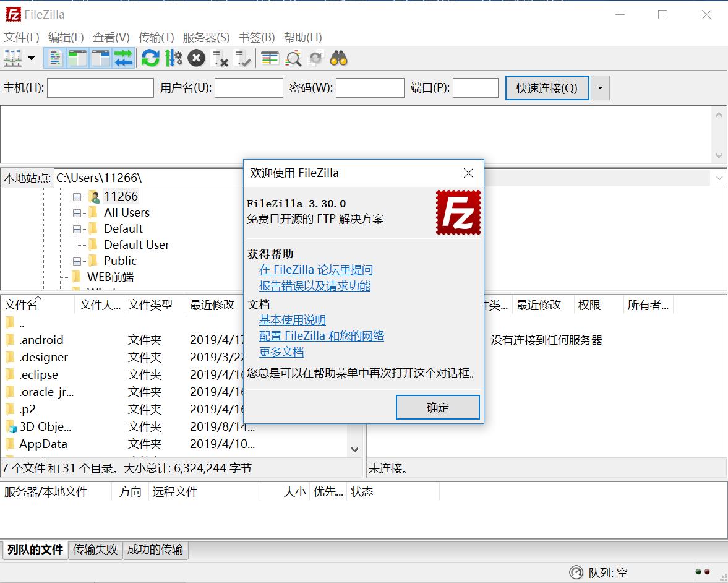The image size is (728, 583).
Task: Toggle synchronized browsing icon
Action: (315, 59)
